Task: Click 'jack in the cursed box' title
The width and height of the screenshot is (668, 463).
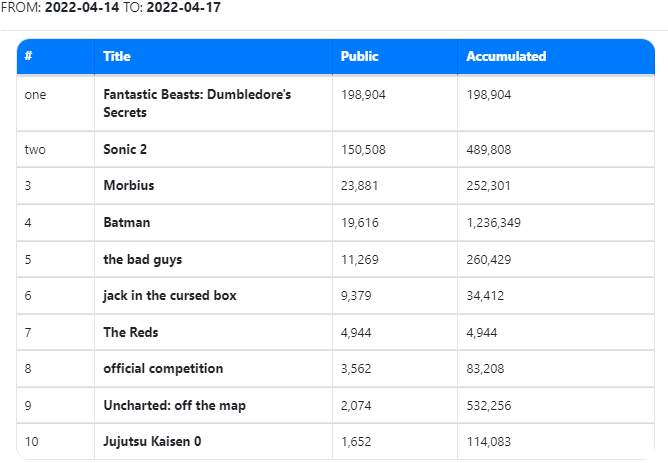Action: click(170, 296)
